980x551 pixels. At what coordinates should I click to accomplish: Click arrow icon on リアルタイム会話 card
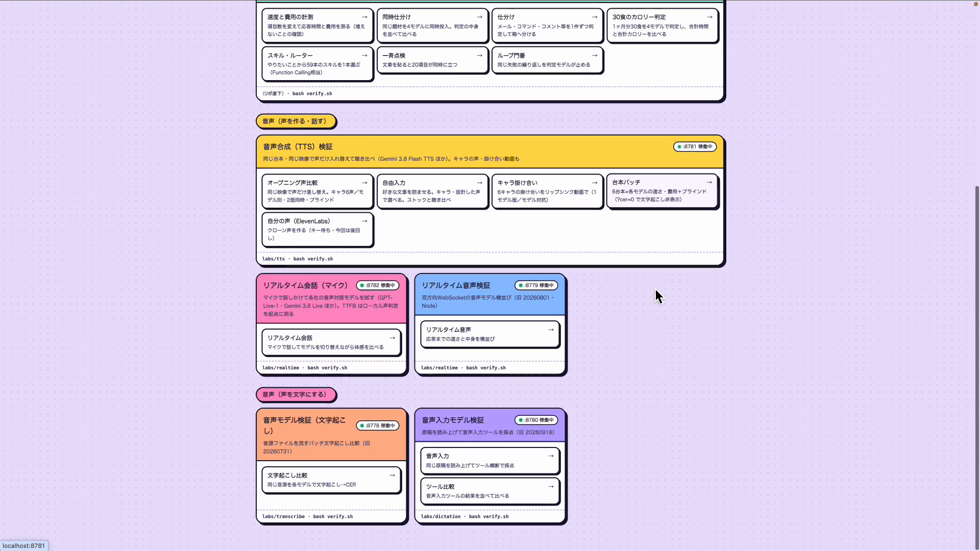pos(392,338)
